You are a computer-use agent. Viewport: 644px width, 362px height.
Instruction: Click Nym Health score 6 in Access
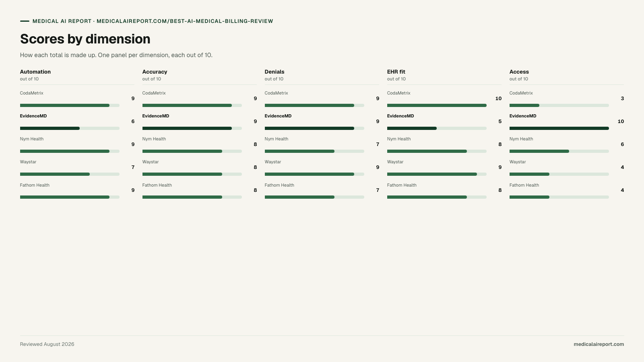pyautogui.click(x=622, y=144)
